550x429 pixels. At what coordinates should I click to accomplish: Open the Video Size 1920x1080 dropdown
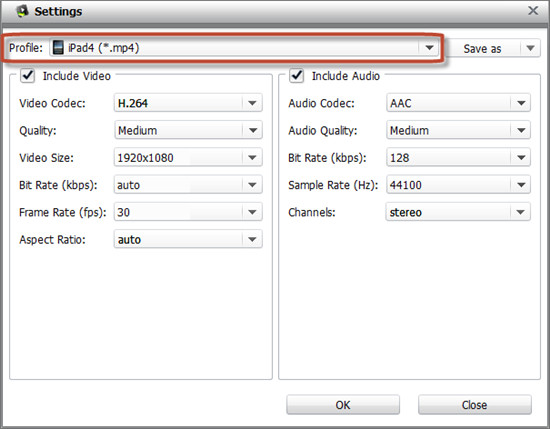coord(188,157)
